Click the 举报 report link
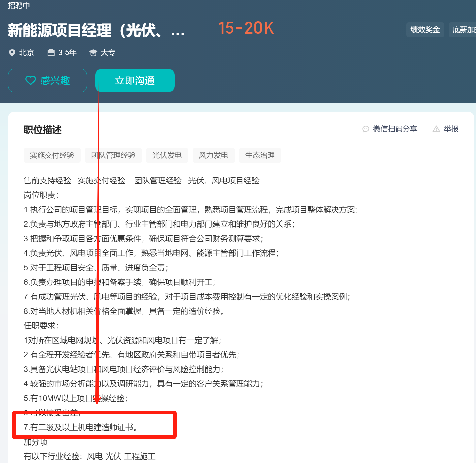Image resolution: width=476 pixels, height=463 pixels. [x=451, y=129]
